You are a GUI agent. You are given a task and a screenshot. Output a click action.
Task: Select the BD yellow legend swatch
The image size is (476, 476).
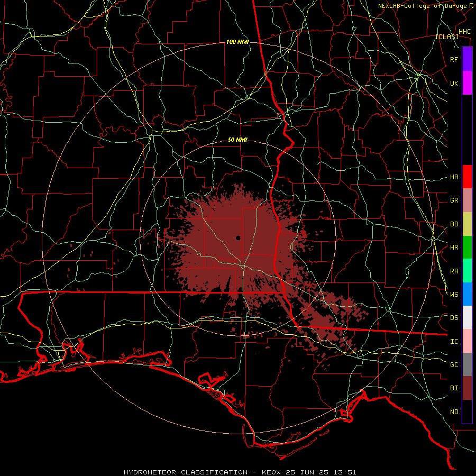pyautogui.click(x=467, y=224)
